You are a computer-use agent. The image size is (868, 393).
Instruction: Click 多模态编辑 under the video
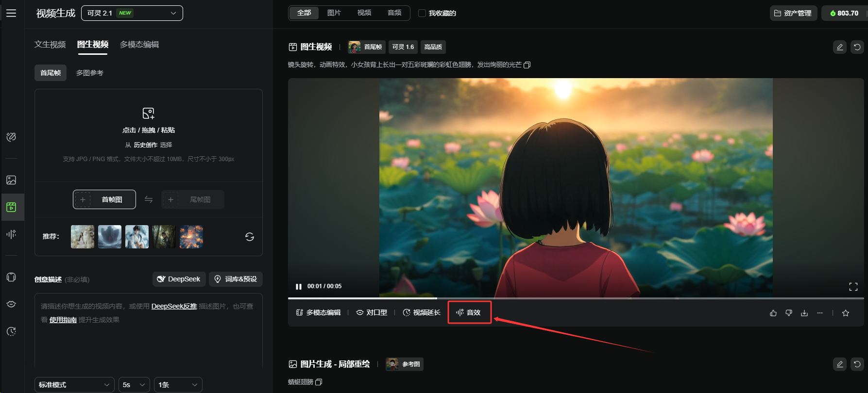[319, 313]
